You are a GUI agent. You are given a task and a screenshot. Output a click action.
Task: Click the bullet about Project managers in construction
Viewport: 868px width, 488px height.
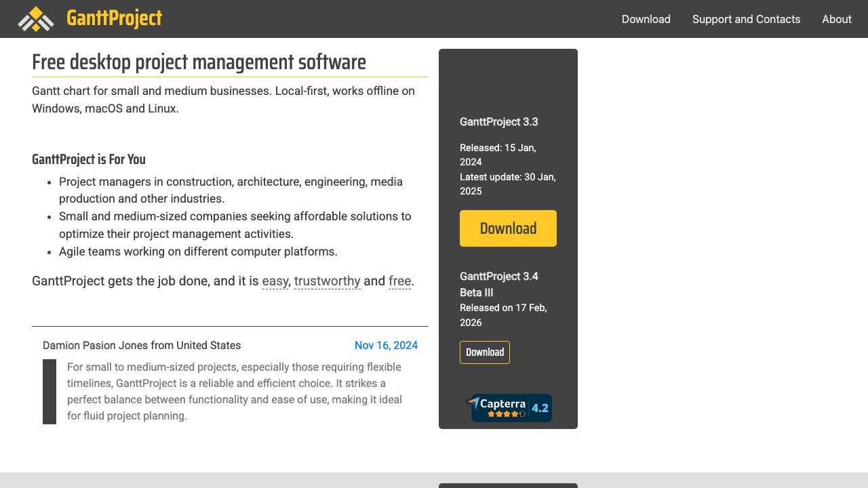231,190
